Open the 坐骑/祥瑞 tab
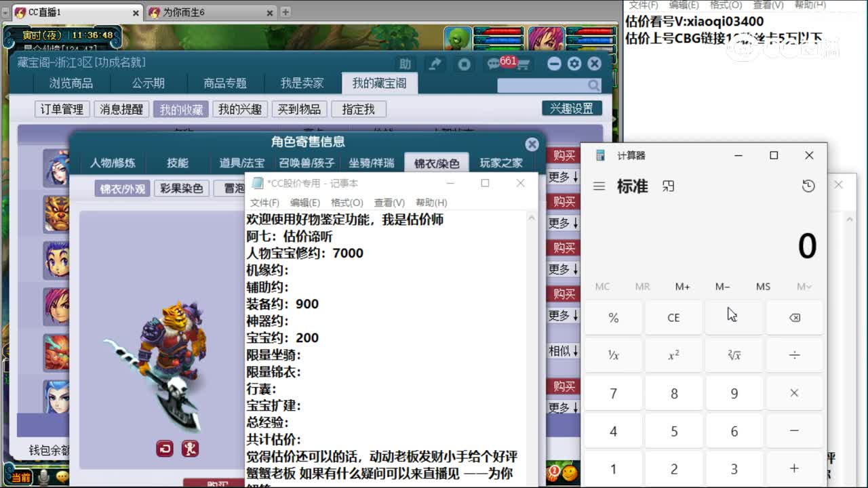This screenshot has width=868, height=488. coord(371,163)
